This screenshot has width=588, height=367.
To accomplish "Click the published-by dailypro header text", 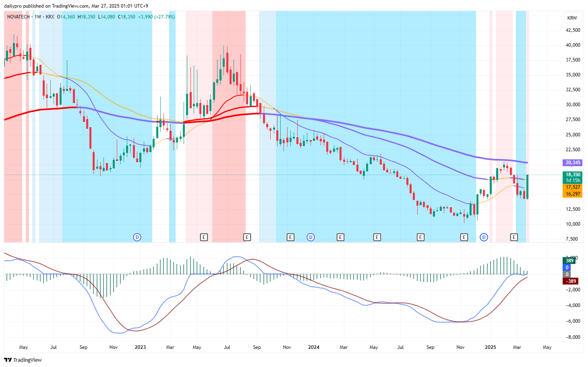I will [76, 6].
